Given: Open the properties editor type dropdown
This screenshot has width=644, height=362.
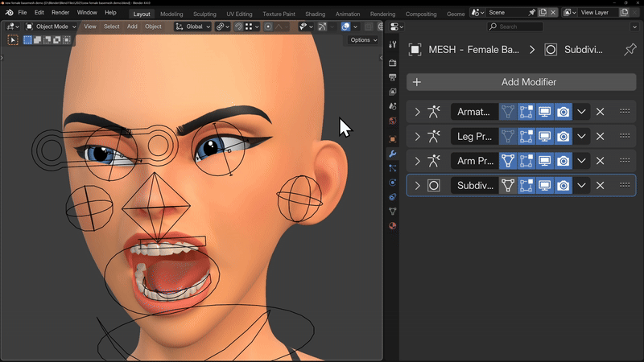Looking at the screenshot, I should pos(397,27).
